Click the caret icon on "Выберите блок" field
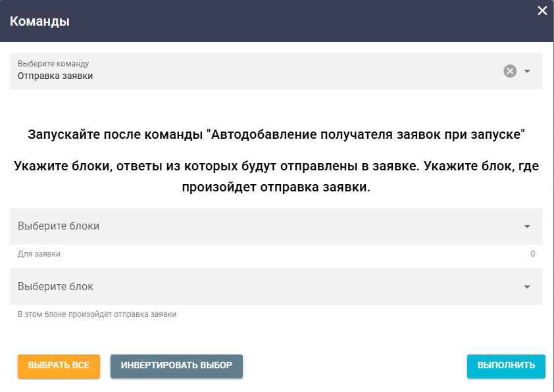Viewport: 554px width, 392px height. [x=526, y=286]
